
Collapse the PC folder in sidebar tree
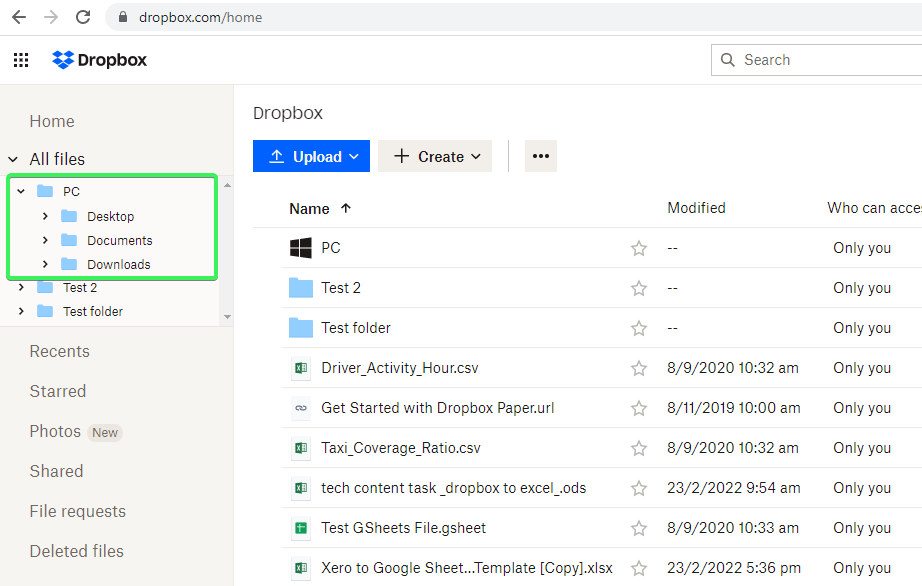click(x=21, y=191)
